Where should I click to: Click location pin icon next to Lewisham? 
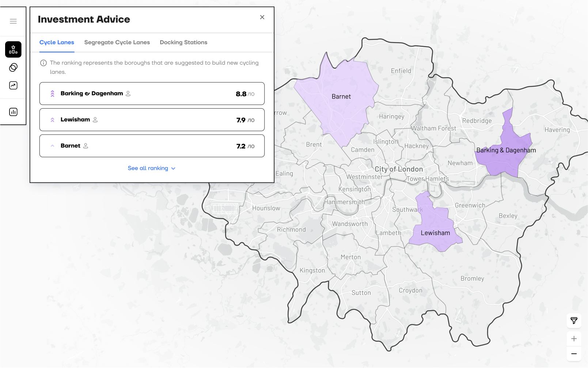click(x=95, y=120)
